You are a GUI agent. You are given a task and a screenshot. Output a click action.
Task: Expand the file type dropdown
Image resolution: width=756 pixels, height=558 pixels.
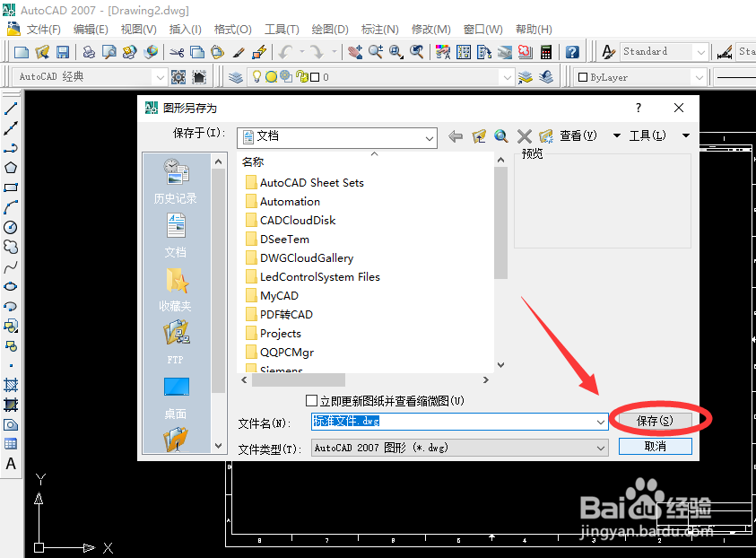tap(600, 448)
